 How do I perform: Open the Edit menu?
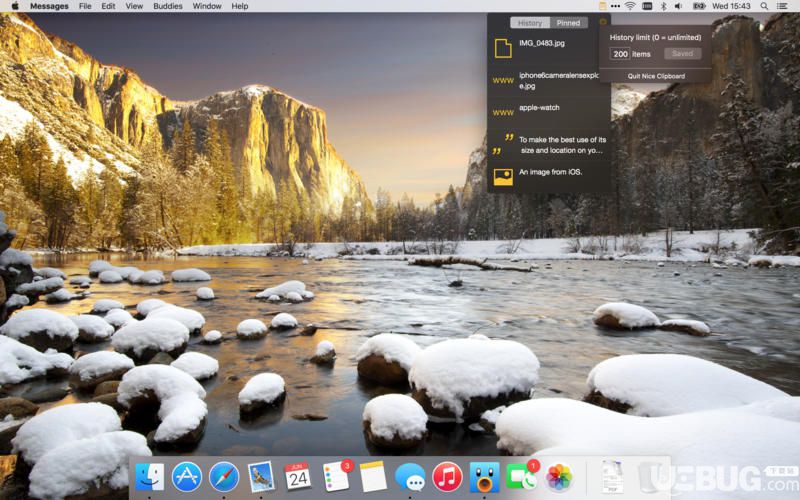(108, 6)
